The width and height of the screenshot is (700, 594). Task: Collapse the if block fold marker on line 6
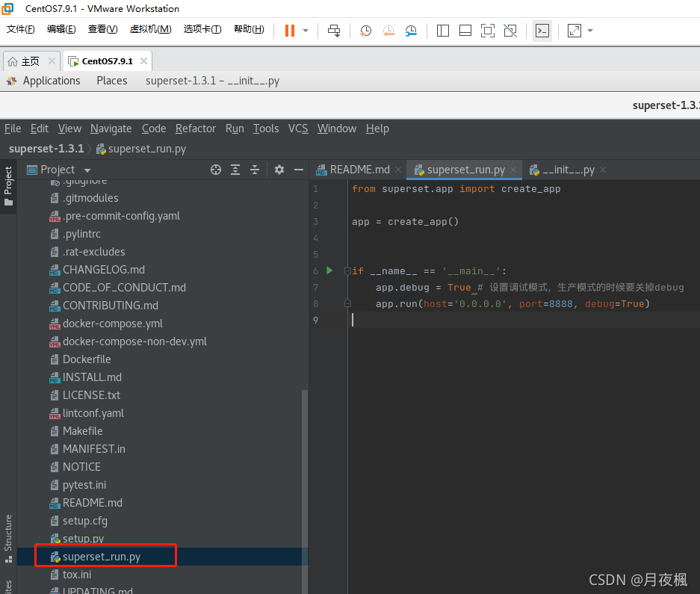pos(347,270)
